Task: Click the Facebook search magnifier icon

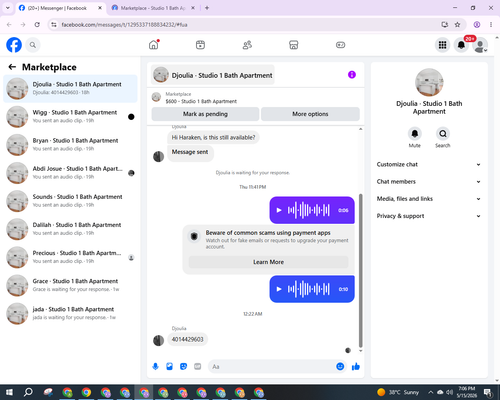Action: pyautogui.click(x=33, y=45)
